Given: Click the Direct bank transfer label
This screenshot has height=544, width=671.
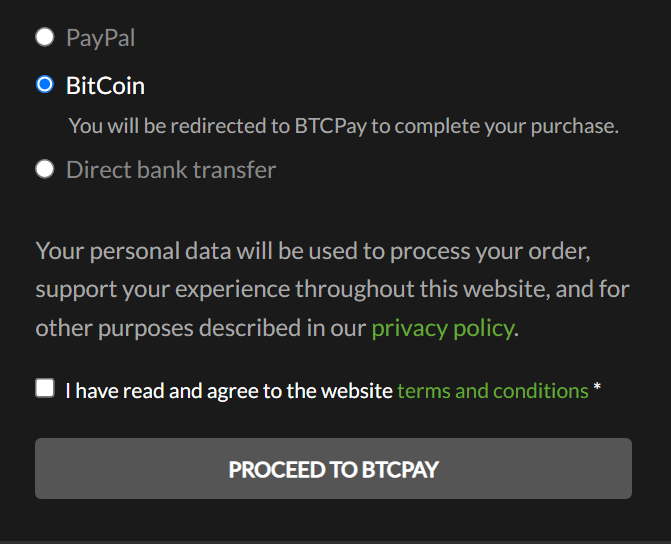Looking at the screenshot, I should (171, 170).
